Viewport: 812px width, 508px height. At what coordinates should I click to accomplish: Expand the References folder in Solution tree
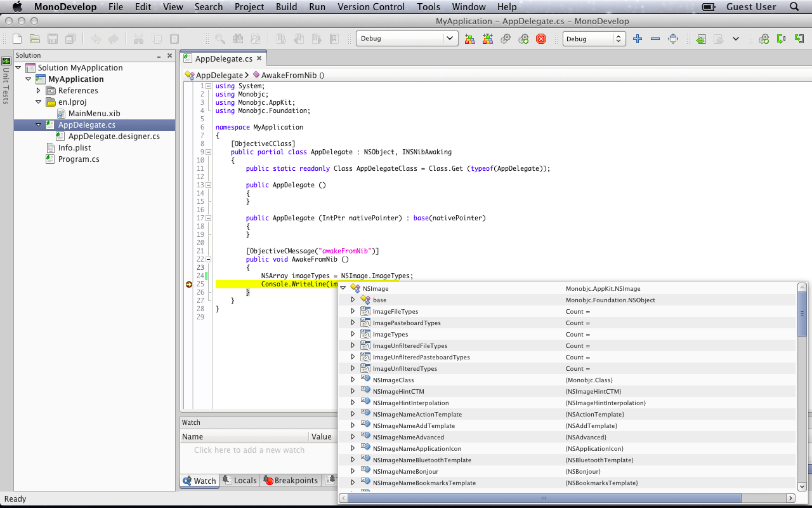pyautogui.click(x=38, y=91)
